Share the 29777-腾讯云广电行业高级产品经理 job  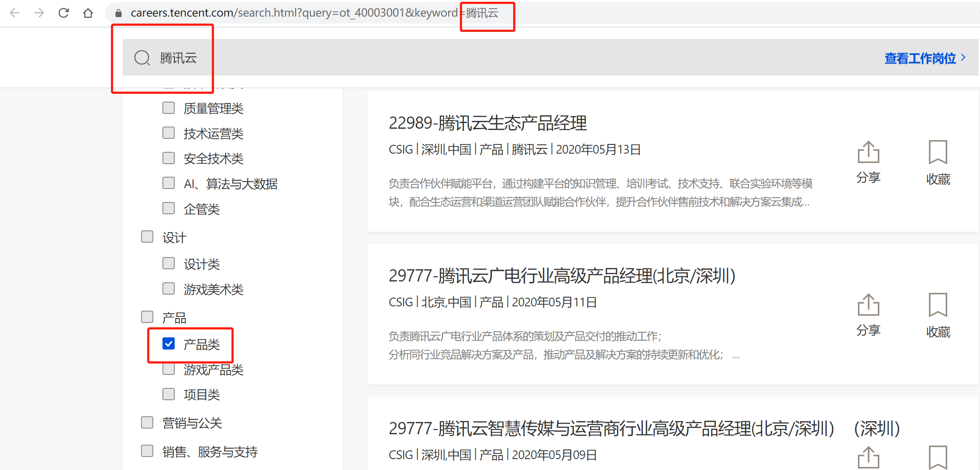[868, 315]
